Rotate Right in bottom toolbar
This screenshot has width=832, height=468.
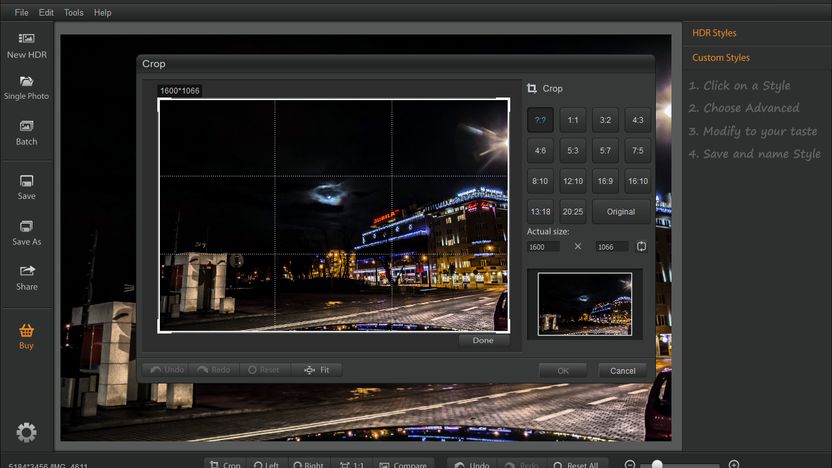pos(308,464)
